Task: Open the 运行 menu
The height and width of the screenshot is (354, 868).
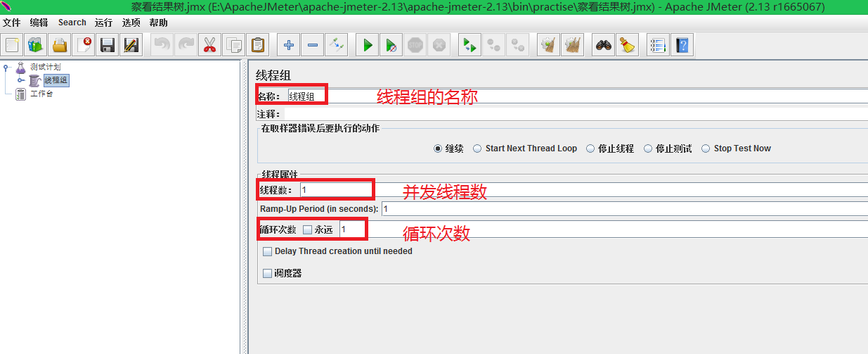Action: pyautogui.click(x=103, y=23)
